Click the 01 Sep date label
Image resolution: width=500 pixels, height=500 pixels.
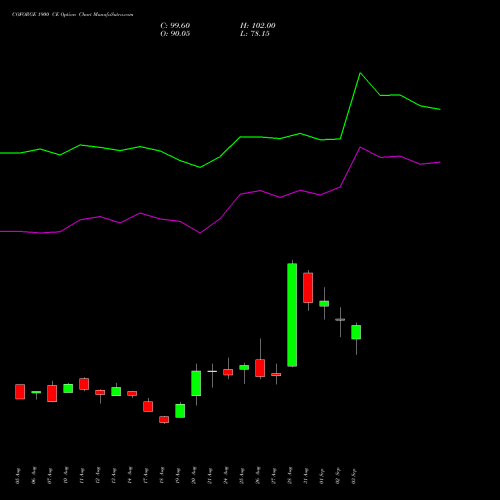[x=322, y=476]
